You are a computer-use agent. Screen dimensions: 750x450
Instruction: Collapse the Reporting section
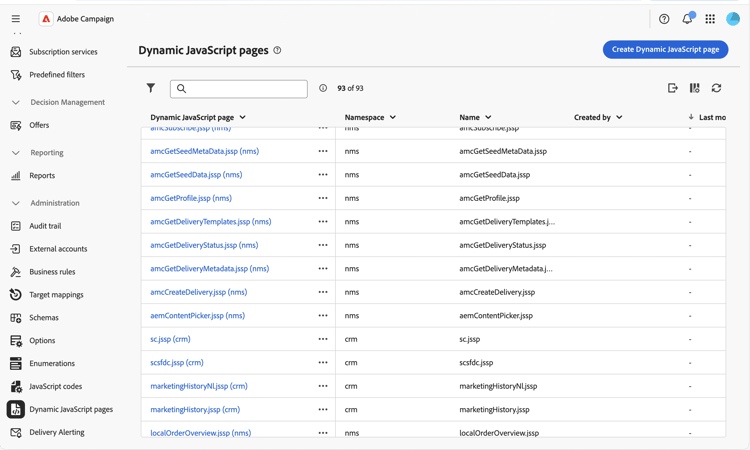[x=16, y=153]
